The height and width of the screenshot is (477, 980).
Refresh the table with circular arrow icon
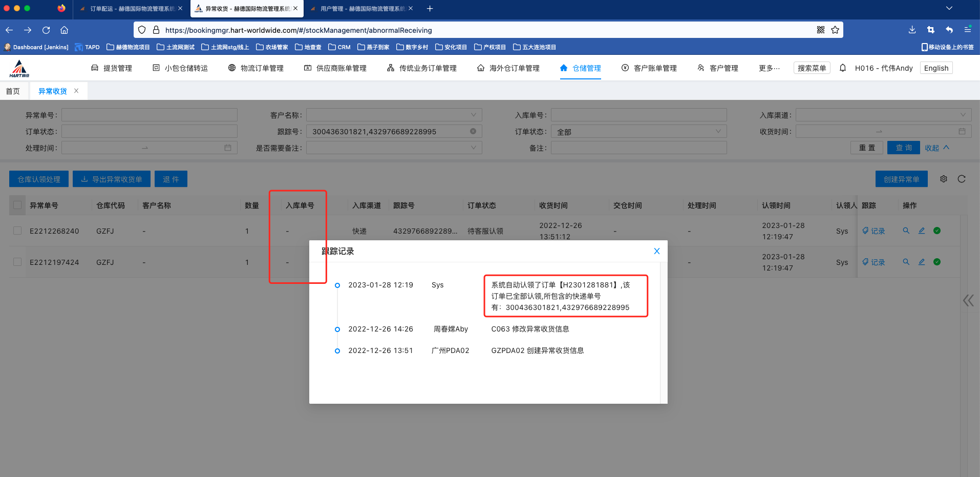pyautogui.click(x=961, y=179)
